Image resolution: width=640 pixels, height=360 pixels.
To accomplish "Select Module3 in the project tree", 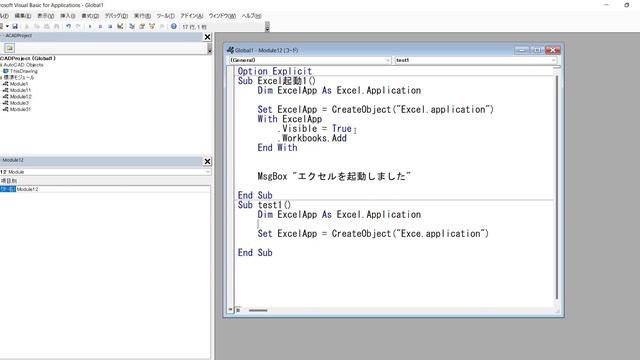I will coord(19,103).
